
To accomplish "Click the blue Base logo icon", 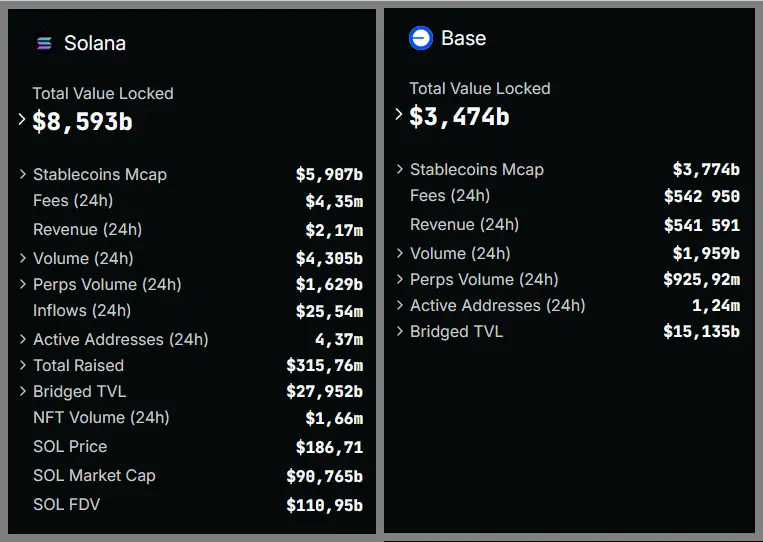I will pos(421,38).
